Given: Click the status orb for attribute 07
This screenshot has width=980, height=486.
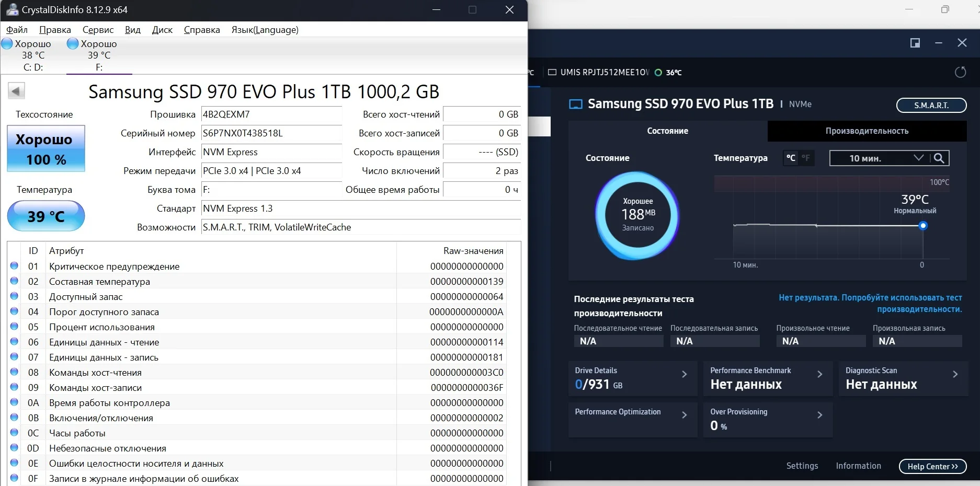Looking at the screenshot, I should click(x=14, y=357).
